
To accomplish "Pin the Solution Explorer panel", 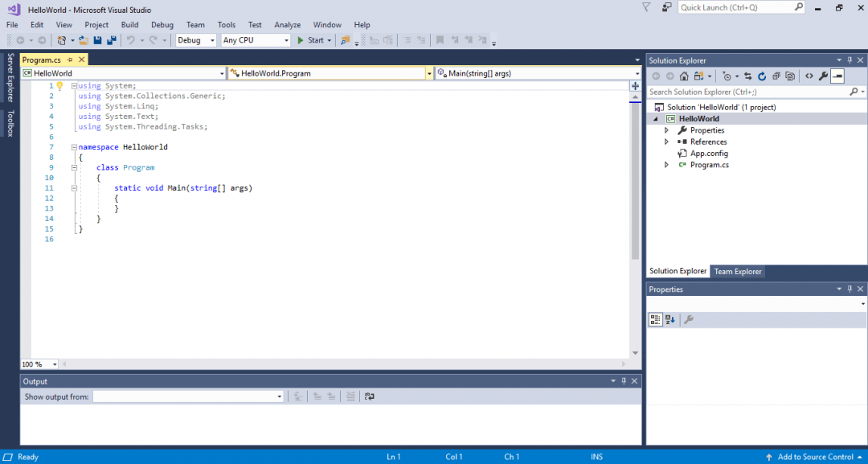I will 848,60.
